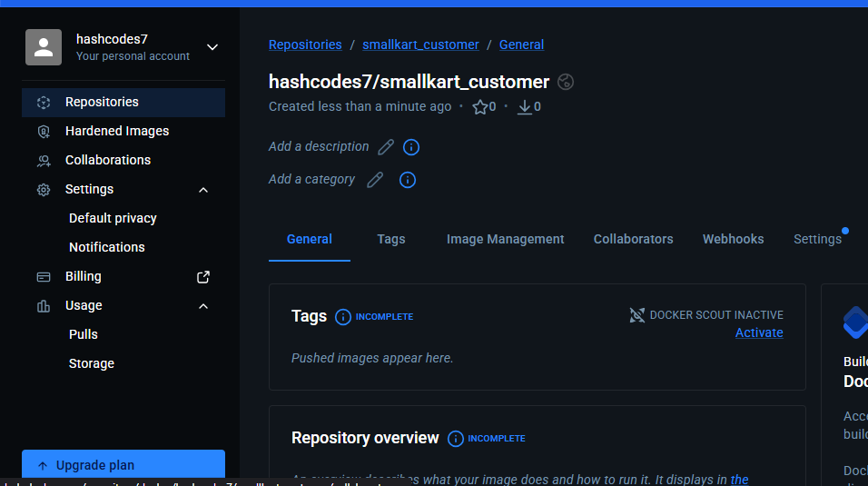868x486 pixels.
Task: Switch to the Webhooks tab
Action: coord(733,240)
